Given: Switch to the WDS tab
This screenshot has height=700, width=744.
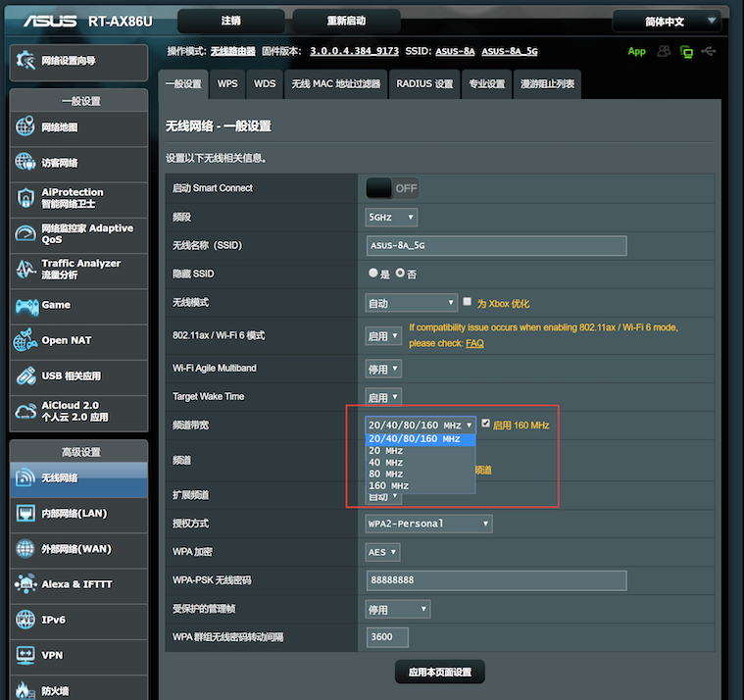Looking at the screenshot, I should tap(265, 84).
